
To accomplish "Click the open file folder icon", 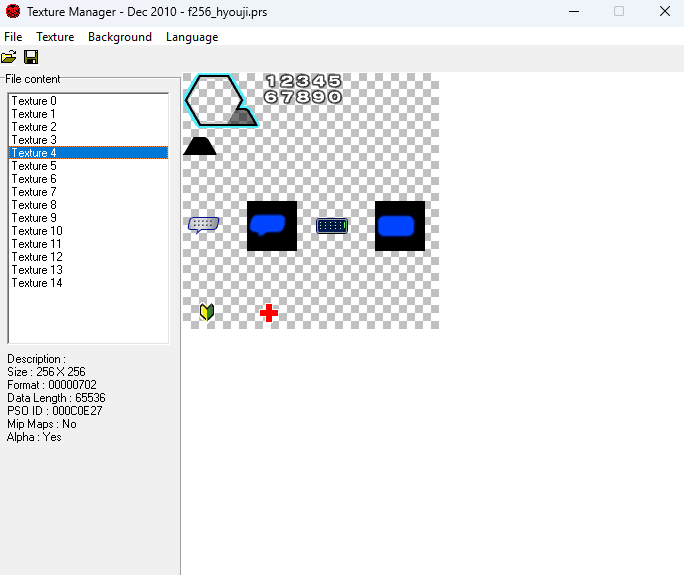I will tap(9, 57).
